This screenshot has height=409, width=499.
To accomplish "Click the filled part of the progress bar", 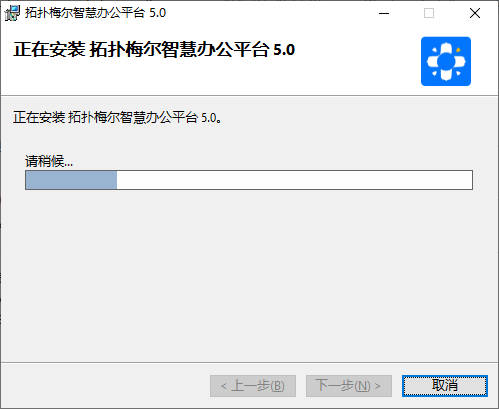I will 71,180.
